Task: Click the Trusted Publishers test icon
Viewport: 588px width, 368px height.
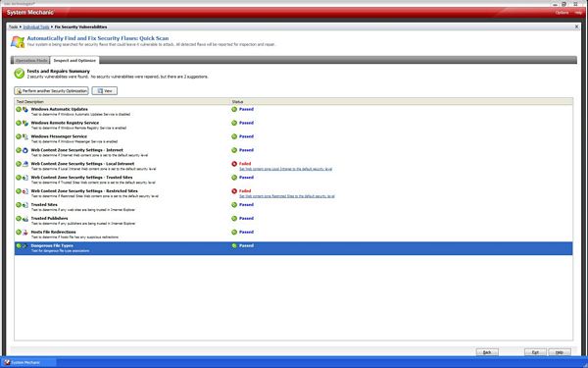Action: coord(25,219)
